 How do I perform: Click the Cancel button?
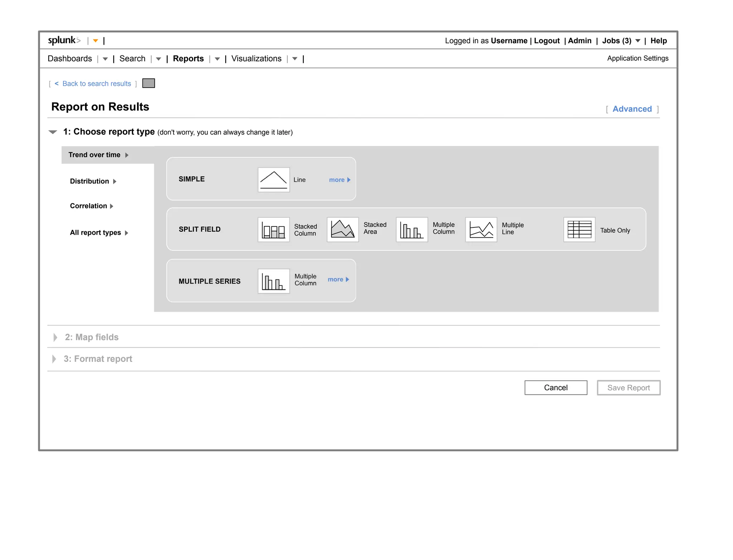tap(556, 388)
